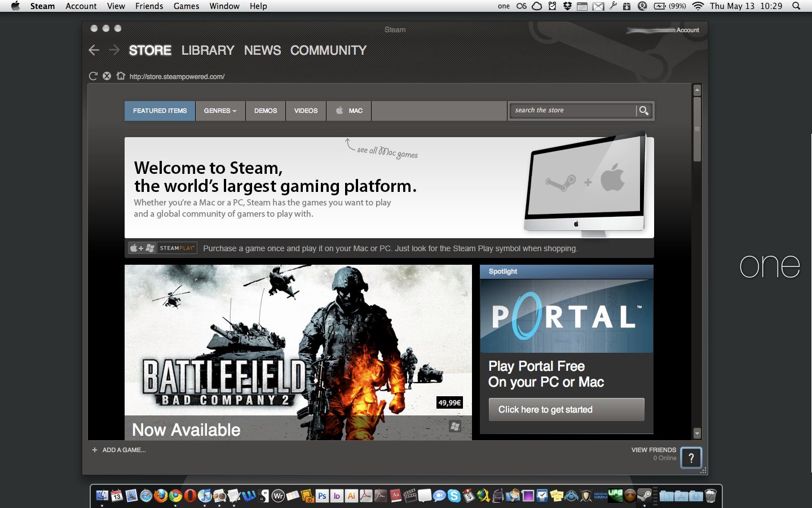
Task: Click the question mark help icon
Action: 691,458
